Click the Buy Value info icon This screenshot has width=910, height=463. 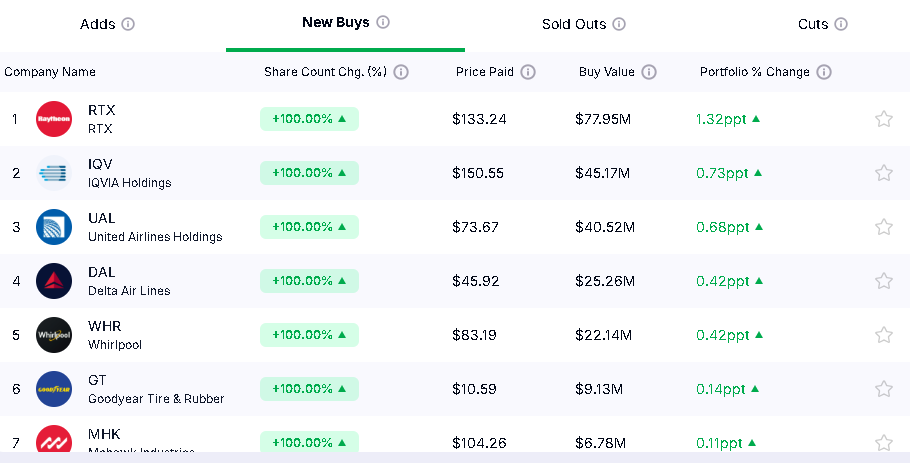click(x=649, y=72)
